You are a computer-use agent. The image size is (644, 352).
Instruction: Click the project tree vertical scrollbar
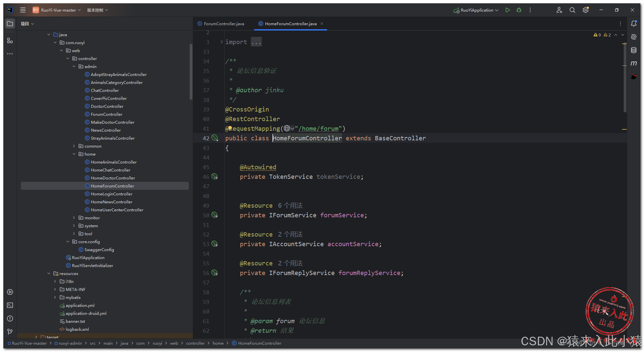(191, 71)
